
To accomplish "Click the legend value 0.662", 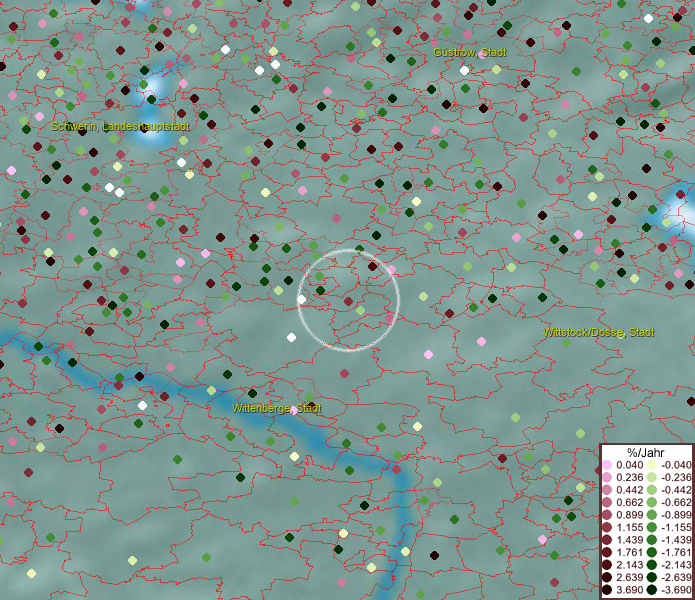I will click(x=629, y=503).
